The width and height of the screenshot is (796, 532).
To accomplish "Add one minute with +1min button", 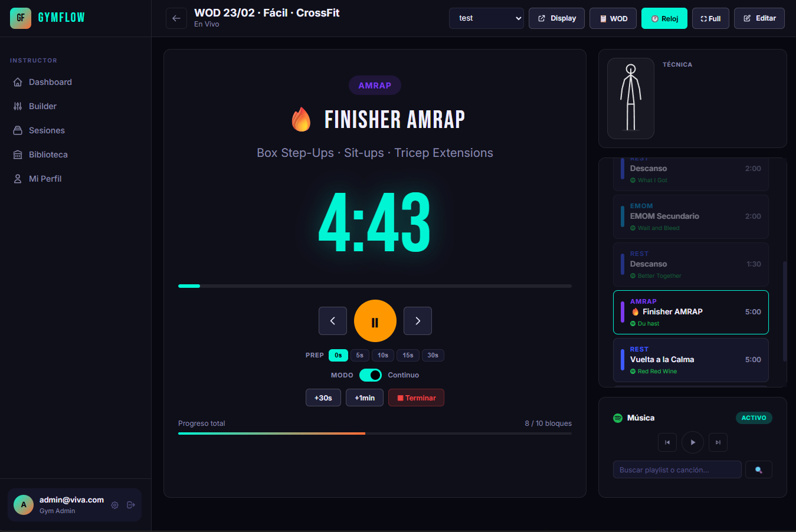I will [365, 398].
